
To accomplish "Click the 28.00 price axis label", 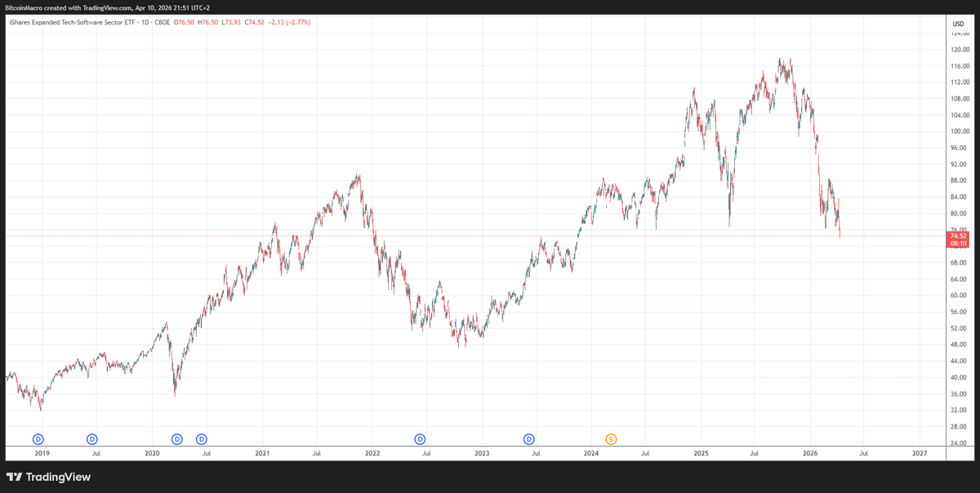I will 959,427.
